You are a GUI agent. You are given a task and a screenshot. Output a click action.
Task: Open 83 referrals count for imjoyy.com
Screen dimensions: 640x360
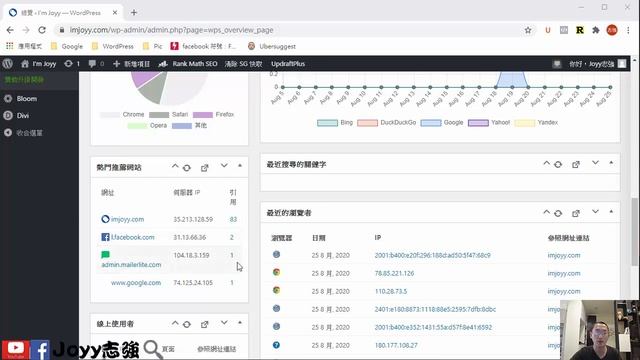(x=233, y=220)
